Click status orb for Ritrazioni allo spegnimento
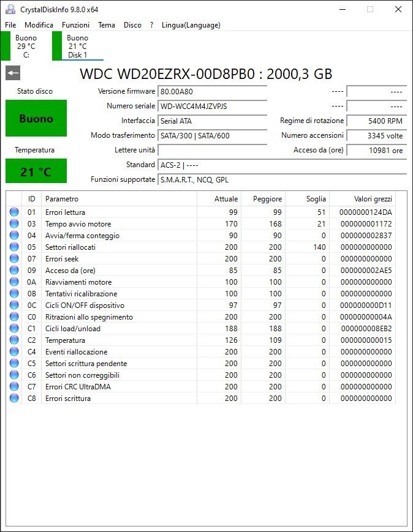The height and width of the screenshot is (532, 413). pyautogui.click(x=14, y=317)
